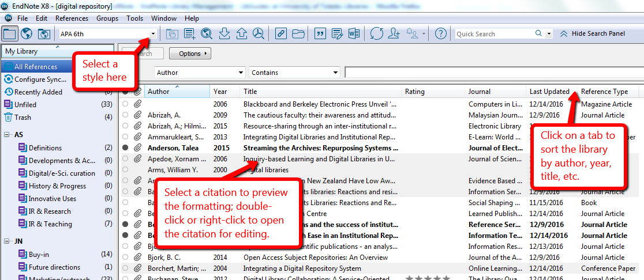Open the Groups menu

coord(107,18)
